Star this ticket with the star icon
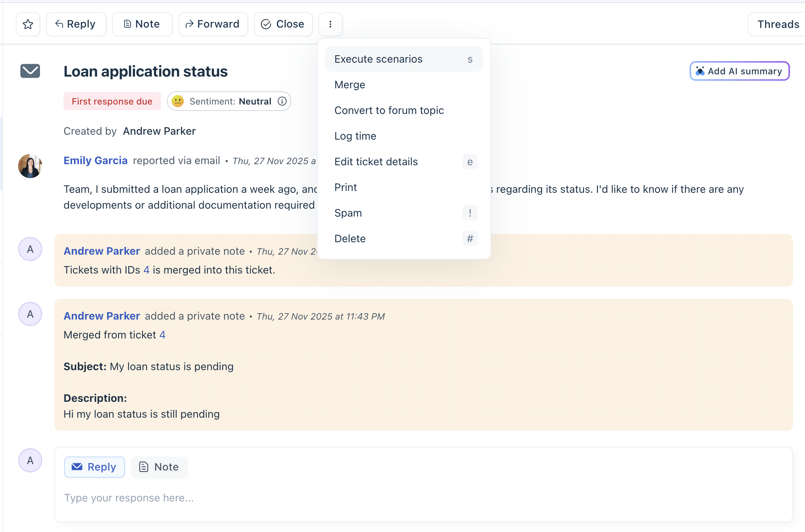Viewport: 805px width, 532px height. [28, 24]
